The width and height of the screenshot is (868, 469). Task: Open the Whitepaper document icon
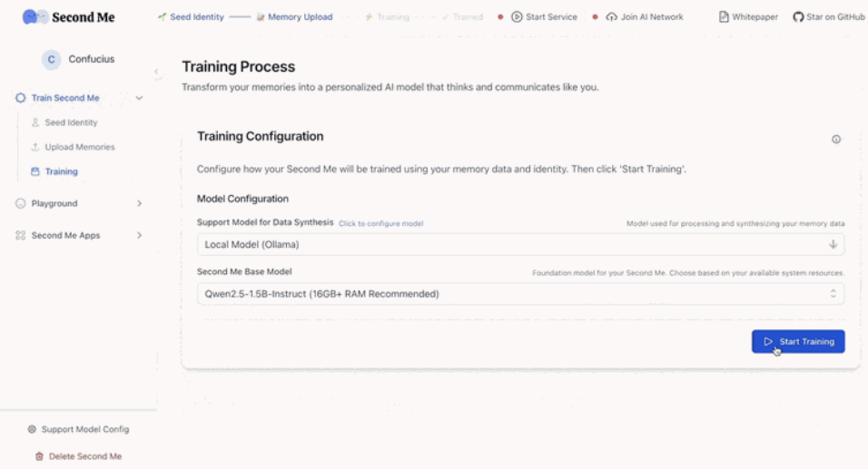tap(724, 16)
